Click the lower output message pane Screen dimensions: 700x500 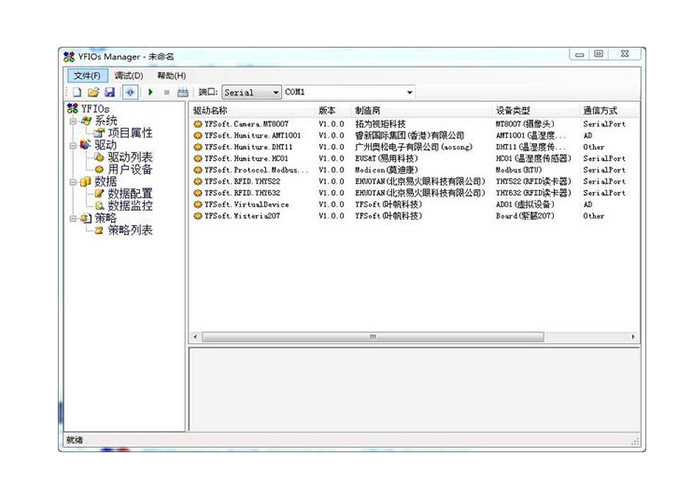pyautogui.click(x=414, y=390)
